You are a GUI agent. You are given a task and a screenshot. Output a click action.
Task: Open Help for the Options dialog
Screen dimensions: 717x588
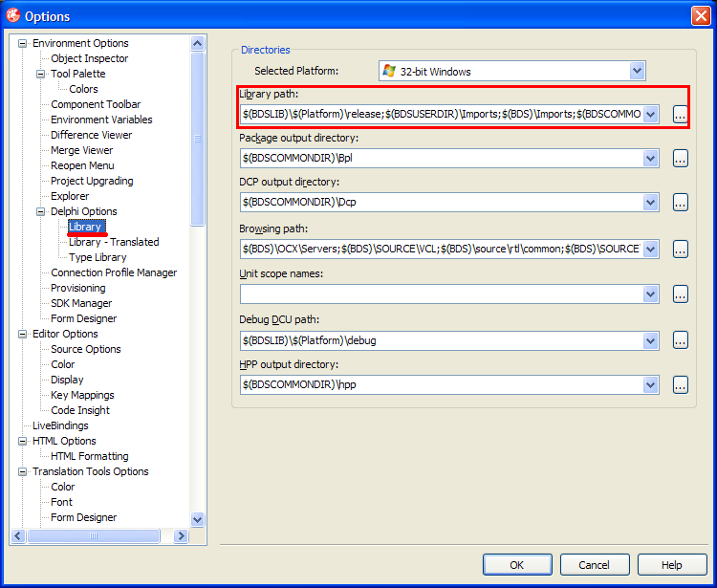pyautogui.click(x=672, y=565)
